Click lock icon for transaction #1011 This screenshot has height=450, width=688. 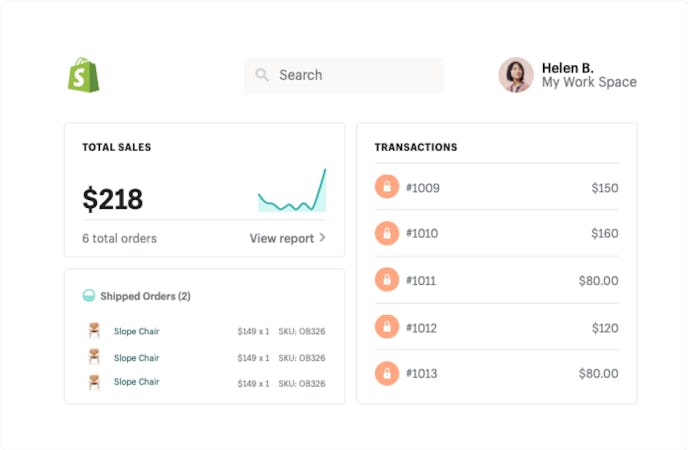pyautogui.click(x=387, y=280)
